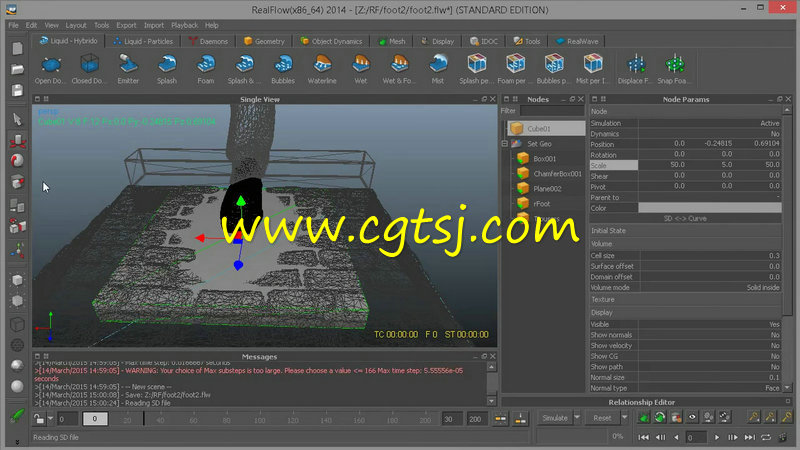
Task: Select the Closed Domain tool icon
Action: coord(89,64)
